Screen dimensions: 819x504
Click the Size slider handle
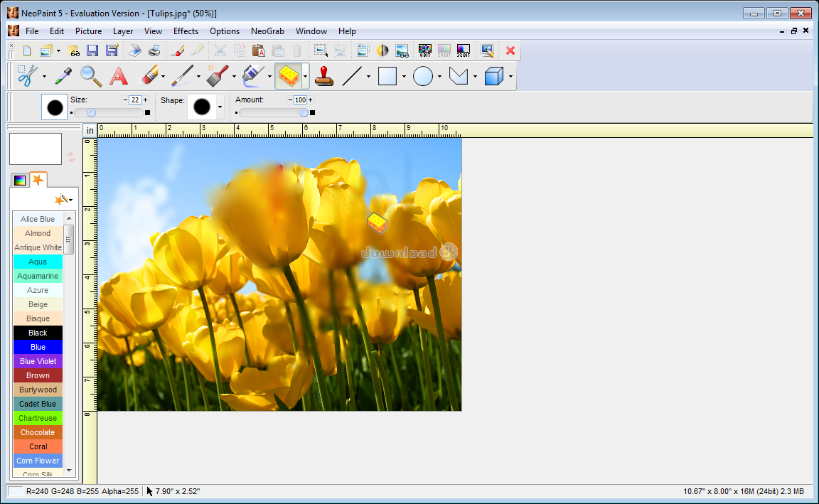click(x=92, y=113)
